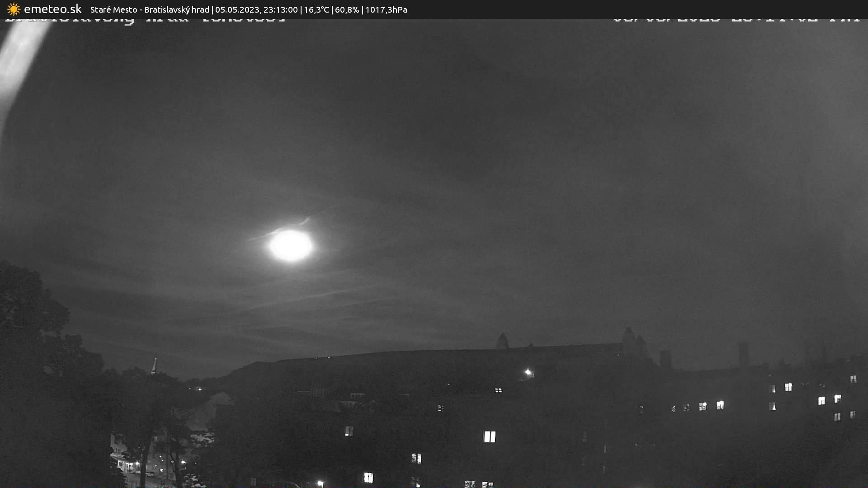Click the 16,3°C temperature reading

coord(316,9)
